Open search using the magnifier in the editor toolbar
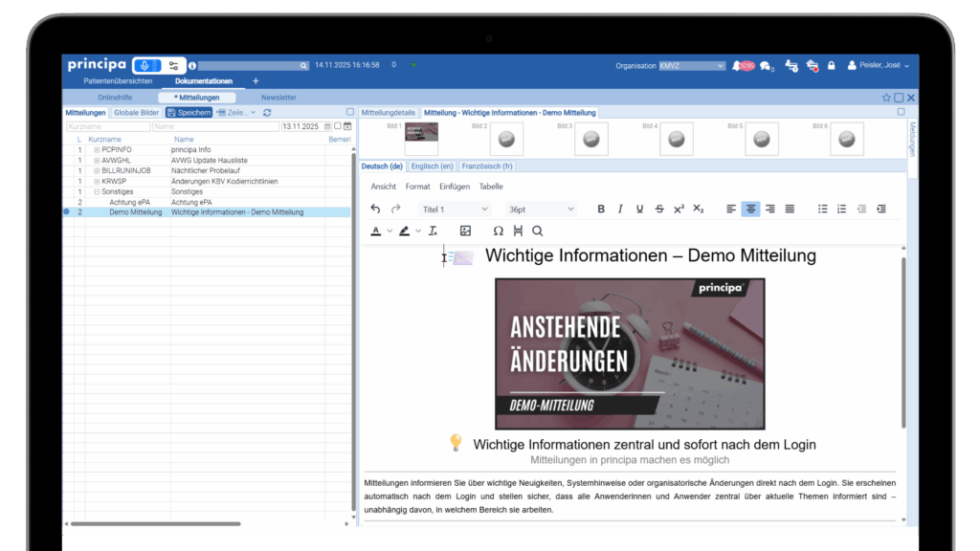980x551 pixels. click(x=538, y=231)
